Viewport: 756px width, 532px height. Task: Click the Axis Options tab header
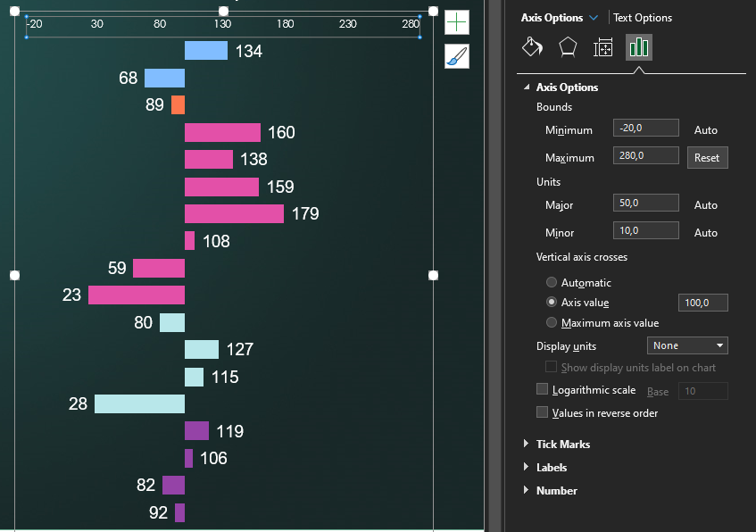click(552, 18)
